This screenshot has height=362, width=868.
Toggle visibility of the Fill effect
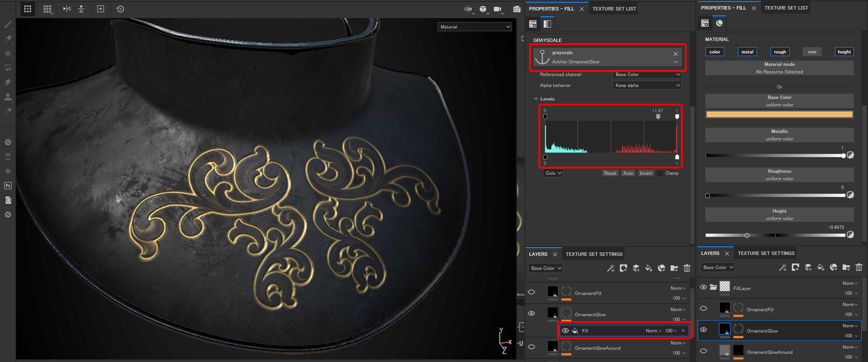(x=565, y=331)
